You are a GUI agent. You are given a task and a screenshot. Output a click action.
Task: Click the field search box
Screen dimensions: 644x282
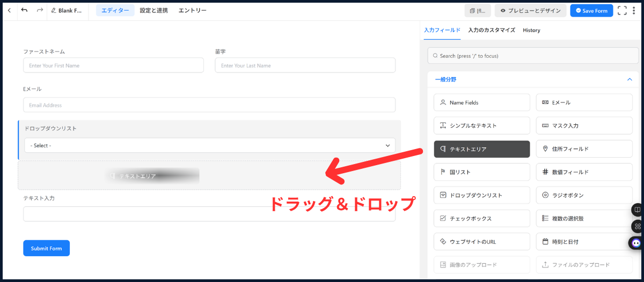tap(532, 56)
